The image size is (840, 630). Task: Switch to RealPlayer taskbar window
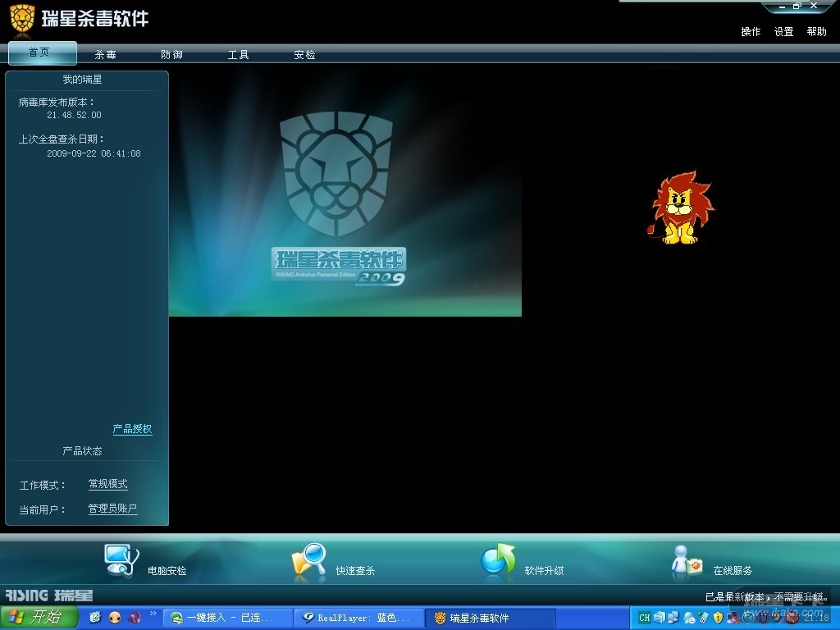tap(359, 619)
